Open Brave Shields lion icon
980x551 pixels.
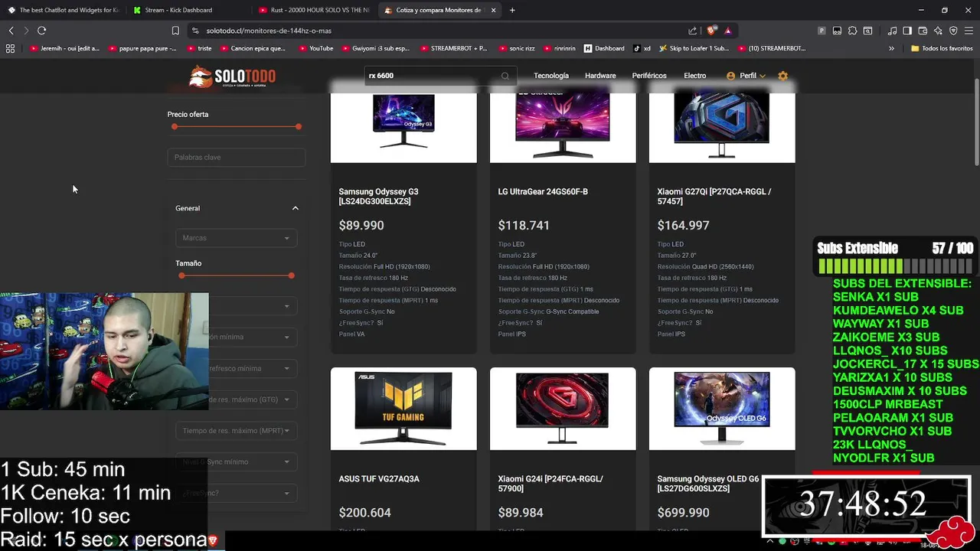[711, 31]
